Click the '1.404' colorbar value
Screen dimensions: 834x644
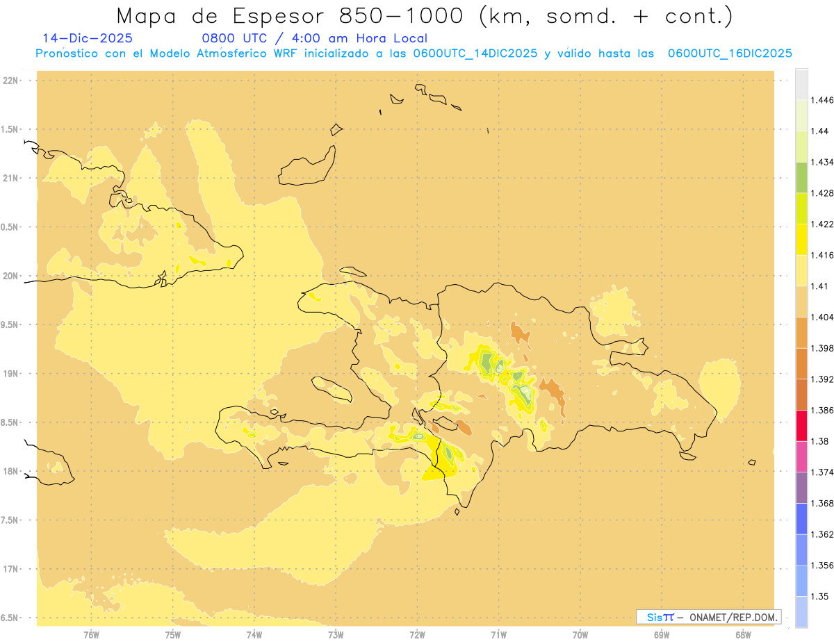821,317
